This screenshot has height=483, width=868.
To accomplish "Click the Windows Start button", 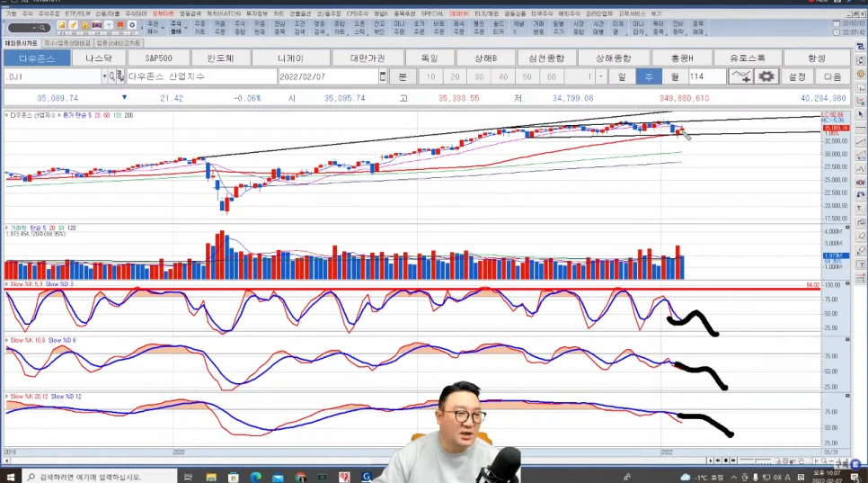I will tap(11, 477).
